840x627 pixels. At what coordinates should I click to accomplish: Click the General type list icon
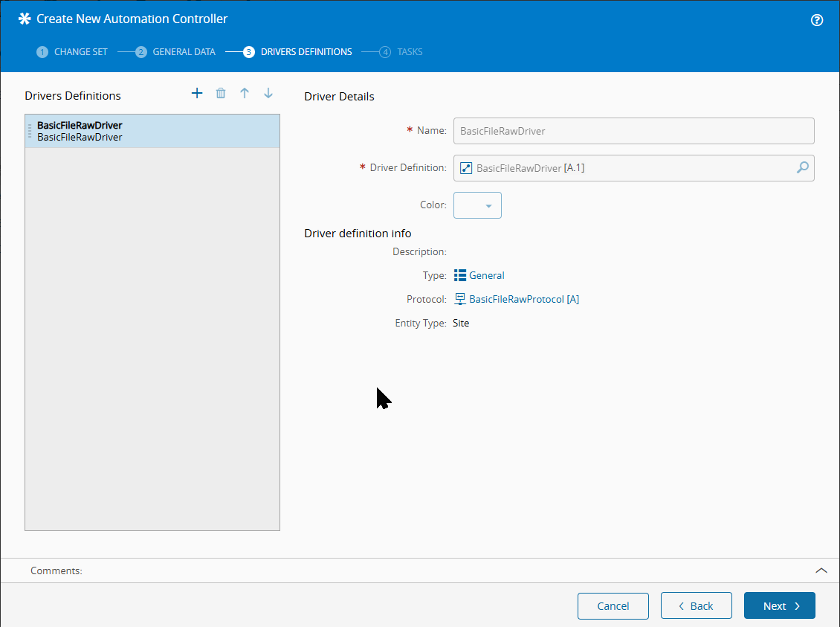click(460, 275)
